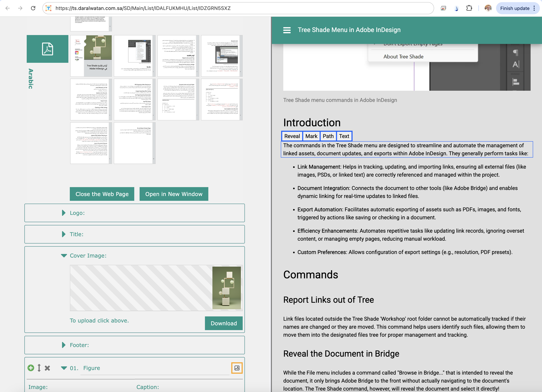542x392 pixels.
Task: Open the tab media cast icon in Chrome
Action: 443,8
